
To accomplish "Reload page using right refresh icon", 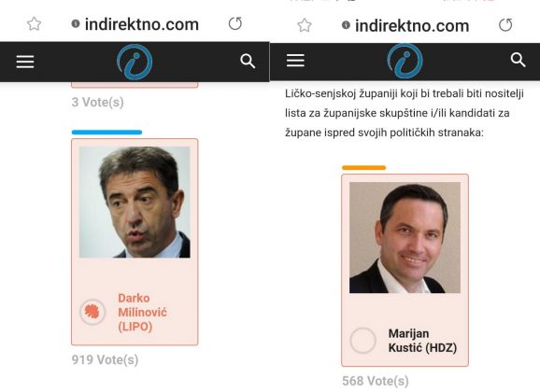I will coord(505,25).
